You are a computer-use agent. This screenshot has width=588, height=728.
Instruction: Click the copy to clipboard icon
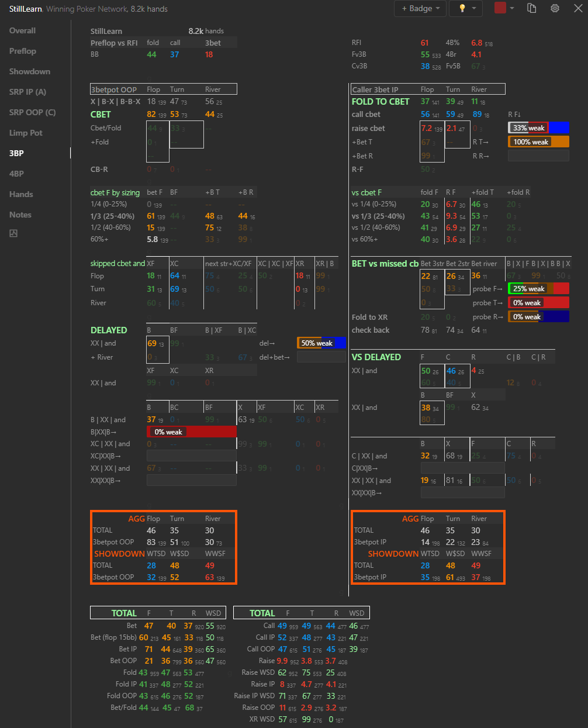531,8
